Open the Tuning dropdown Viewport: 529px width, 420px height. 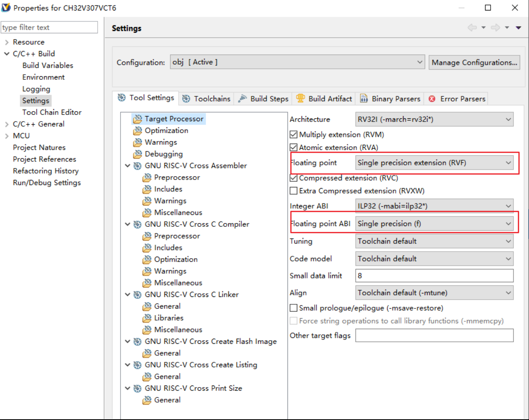coord(434,241)
